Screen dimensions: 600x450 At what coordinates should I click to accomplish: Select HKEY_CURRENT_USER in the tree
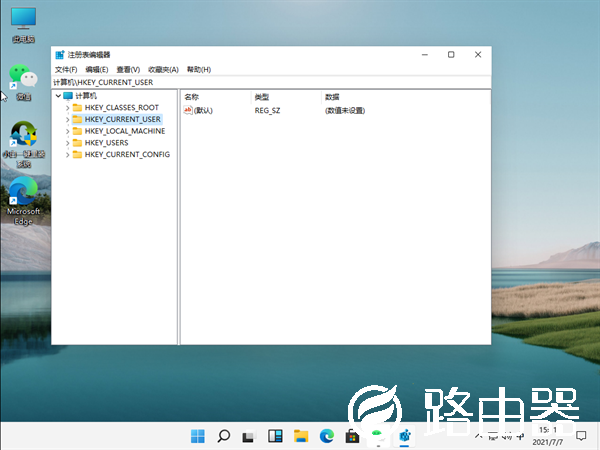pos(122,119)
